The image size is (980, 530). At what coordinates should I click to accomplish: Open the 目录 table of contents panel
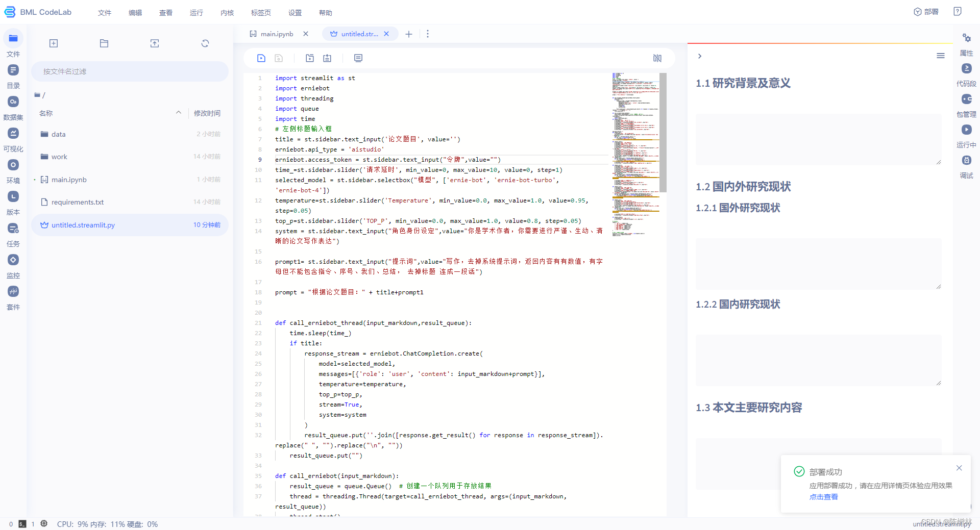(x=13, y=76)
